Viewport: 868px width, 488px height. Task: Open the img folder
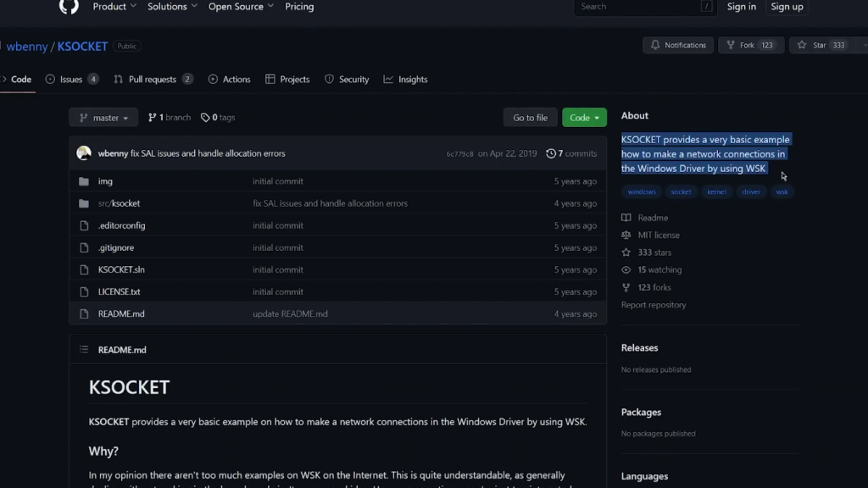105,181
